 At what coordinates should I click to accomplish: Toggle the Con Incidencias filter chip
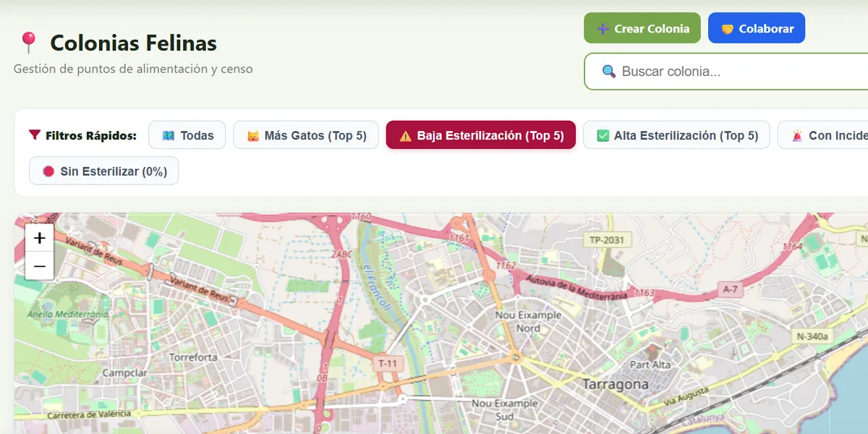[x=823, y=135]
